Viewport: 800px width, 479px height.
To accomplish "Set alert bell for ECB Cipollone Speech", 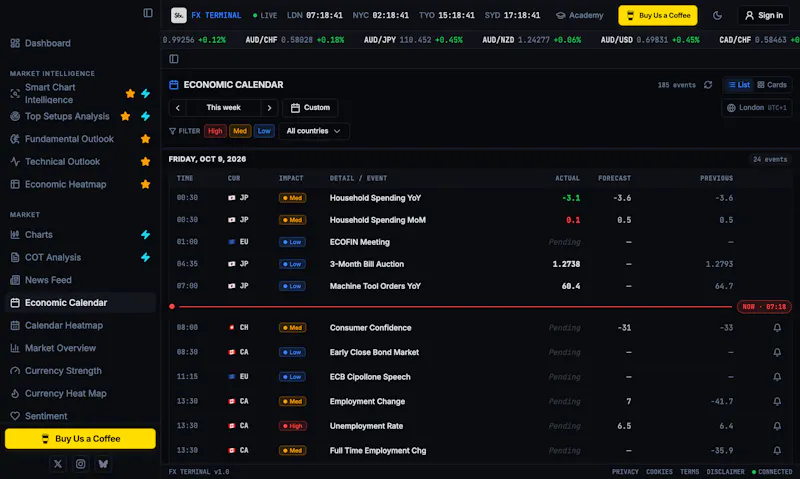I will click(x=777, y=377).
